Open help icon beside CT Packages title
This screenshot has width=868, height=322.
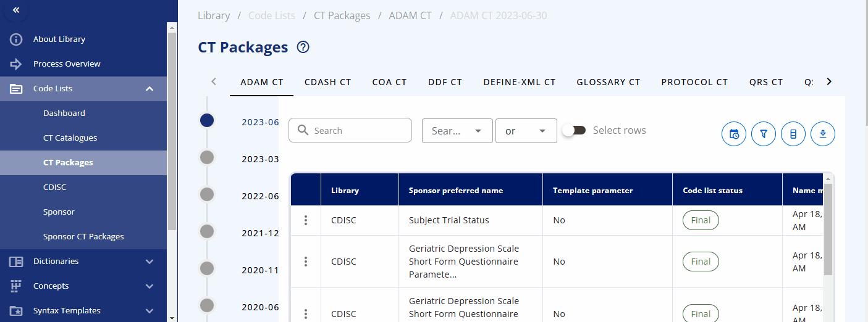[303, 47]
